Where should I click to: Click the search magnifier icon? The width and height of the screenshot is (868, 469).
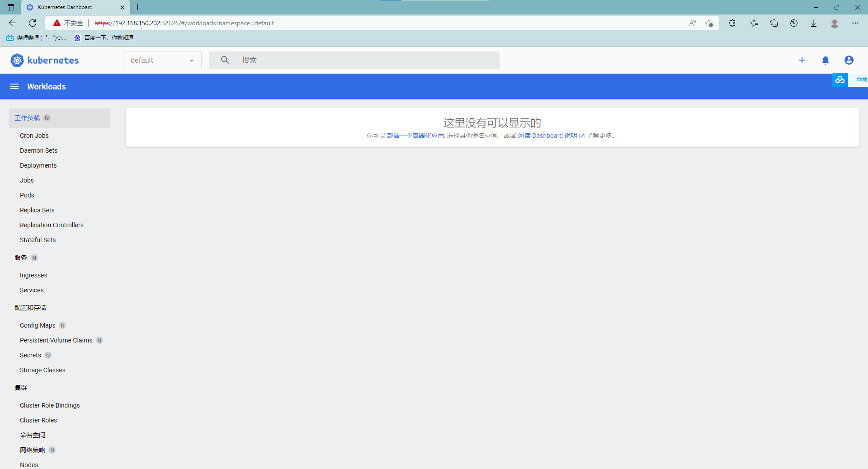225,60
